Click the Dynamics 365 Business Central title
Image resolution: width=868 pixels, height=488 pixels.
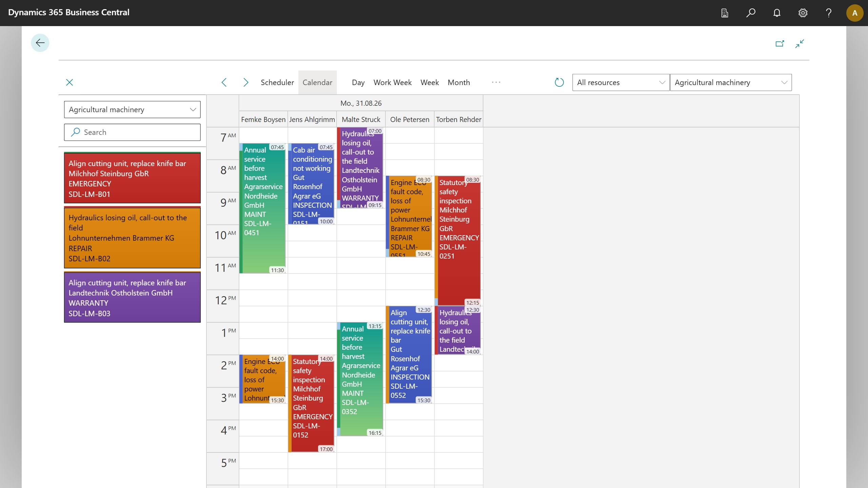(68, 13)
